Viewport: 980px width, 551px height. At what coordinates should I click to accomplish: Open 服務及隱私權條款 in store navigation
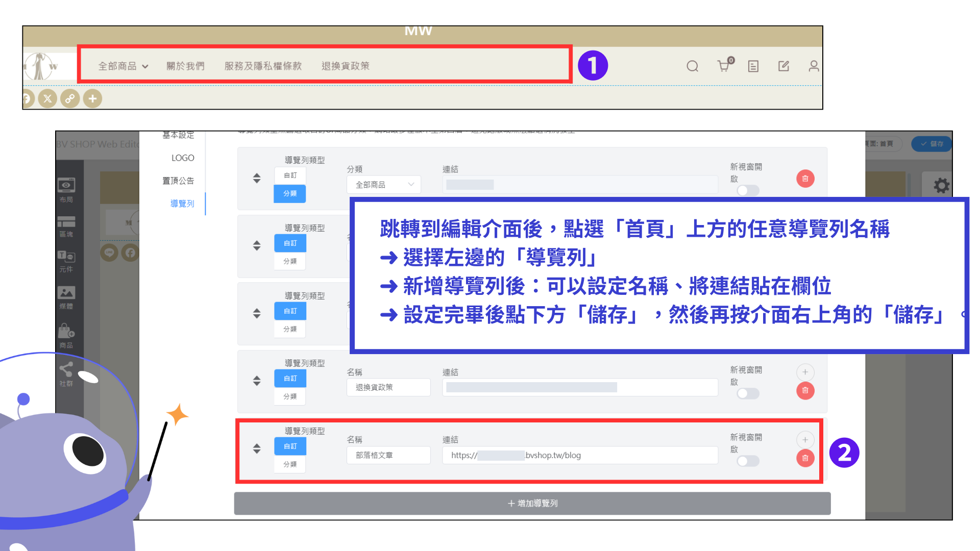[263, 66]
